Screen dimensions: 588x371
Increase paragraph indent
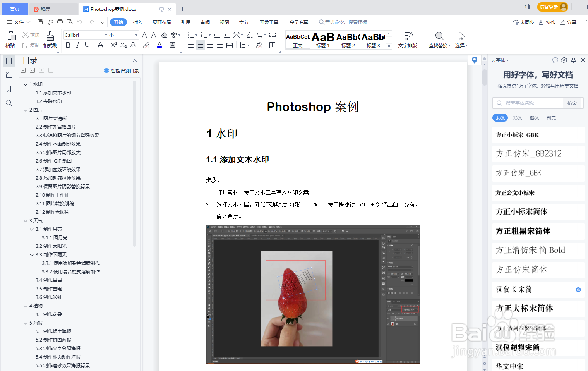(x=227, y=35)
